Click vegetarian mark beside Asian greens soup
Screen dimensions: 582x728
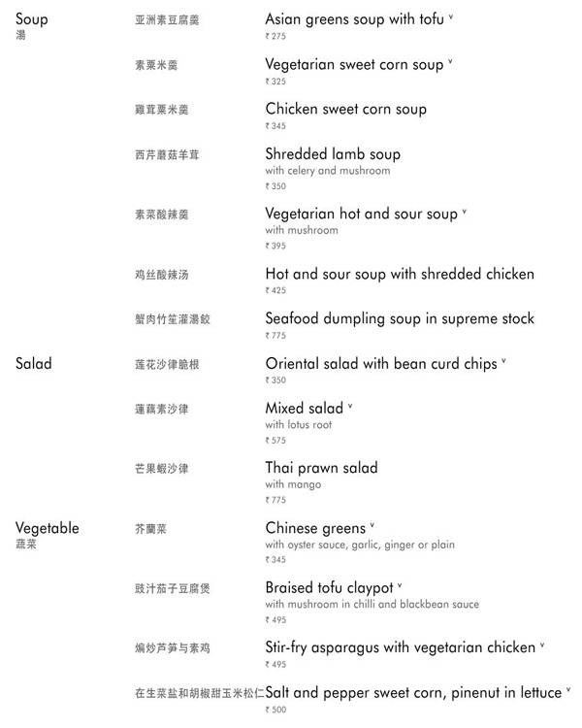[x=451, y=18]
